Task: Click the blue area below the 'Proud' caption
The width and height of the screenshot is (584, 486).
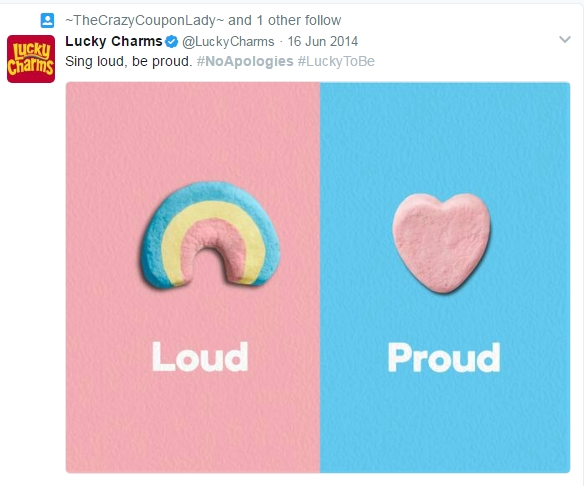Action: click(445, 423)
